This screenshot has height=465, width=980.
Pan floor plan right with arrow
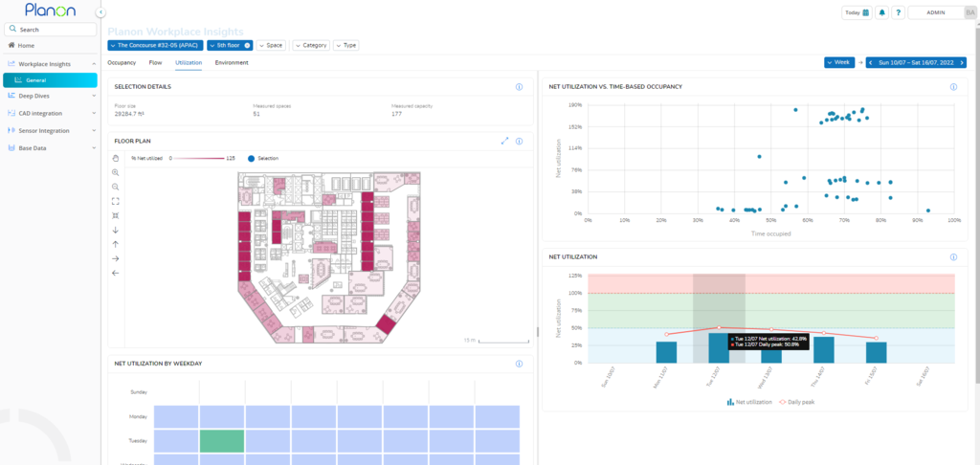point(116,258)
